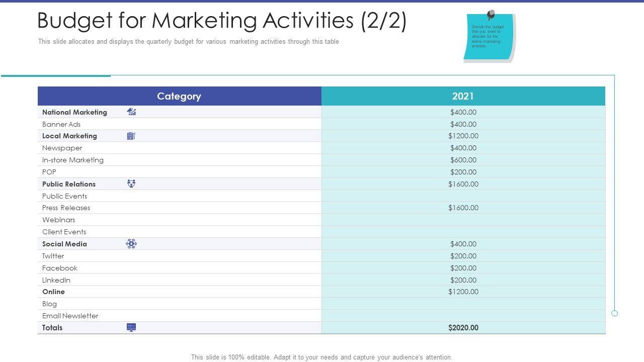Click the Social Media network icon
Screen dimensions: 644x362
131,244
